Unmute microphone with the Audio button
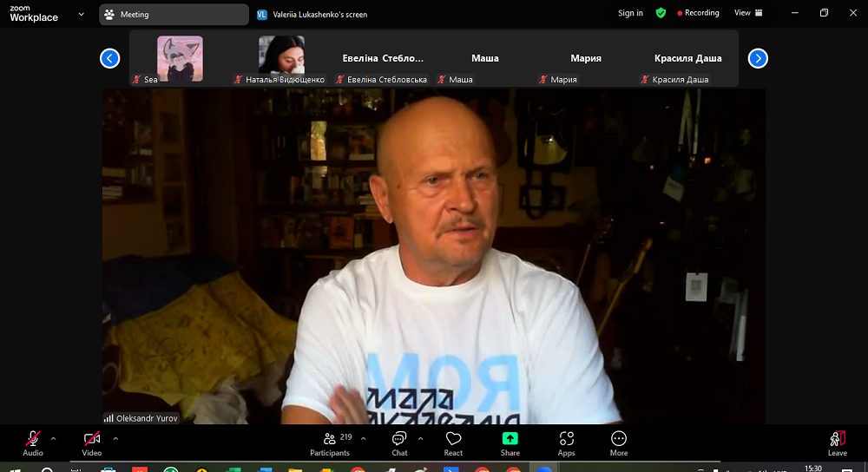This screenshot has width=868, height=472. 33,443
